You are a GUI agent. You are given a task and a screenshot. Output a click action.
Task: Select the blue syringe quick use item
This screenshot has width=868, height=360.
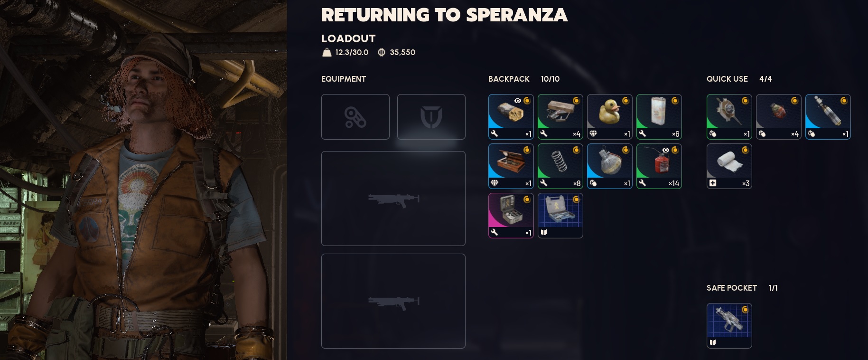pos(828,117)
